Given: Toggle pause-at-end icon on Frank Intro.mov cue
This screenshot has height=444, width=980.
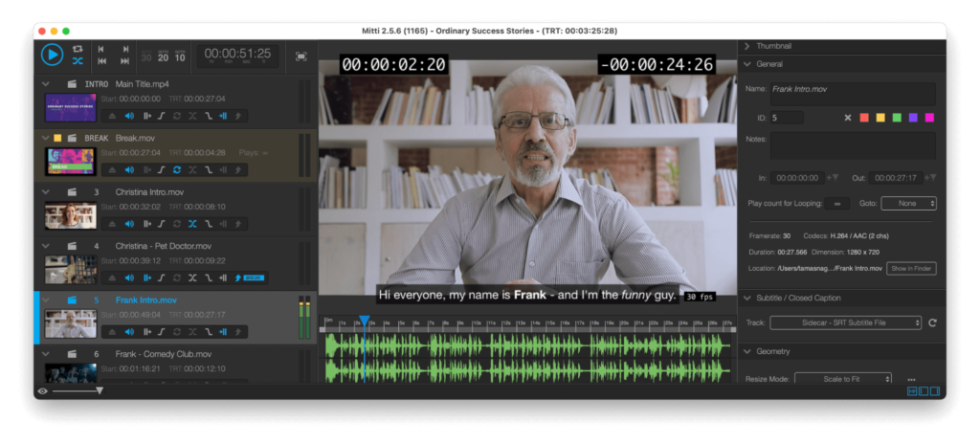Looking at the screenshot, I should coord(222,331).
